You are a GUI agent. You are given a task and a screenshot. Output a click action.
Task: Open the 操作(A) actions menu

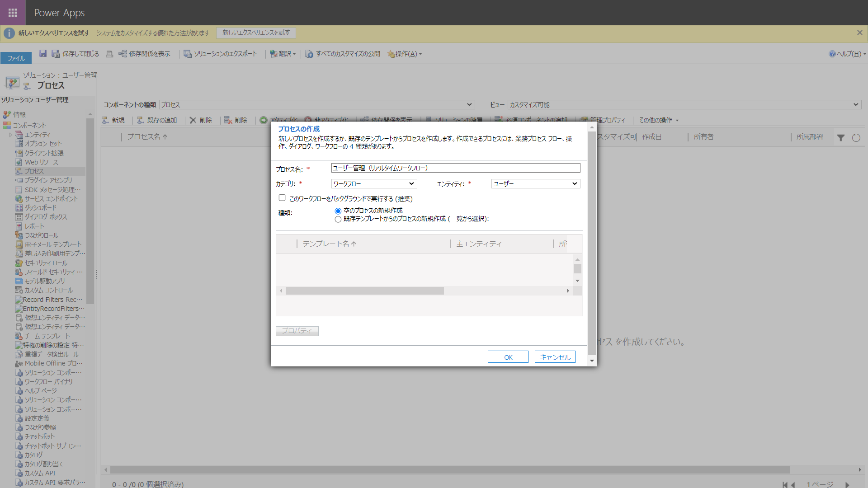coord(406,54)
